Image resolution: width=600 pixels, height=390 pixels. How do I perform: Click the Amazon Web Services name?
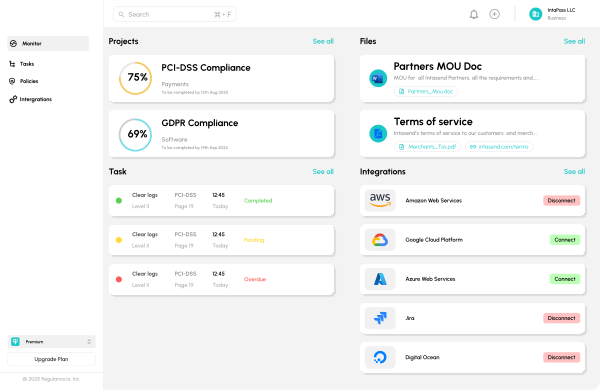[x=434, y=201]
